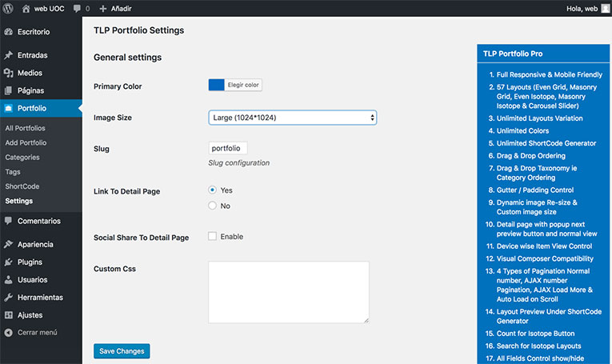612x364 pixels.
Task: Open the Herramientas menu
Action: pos(41,298)
